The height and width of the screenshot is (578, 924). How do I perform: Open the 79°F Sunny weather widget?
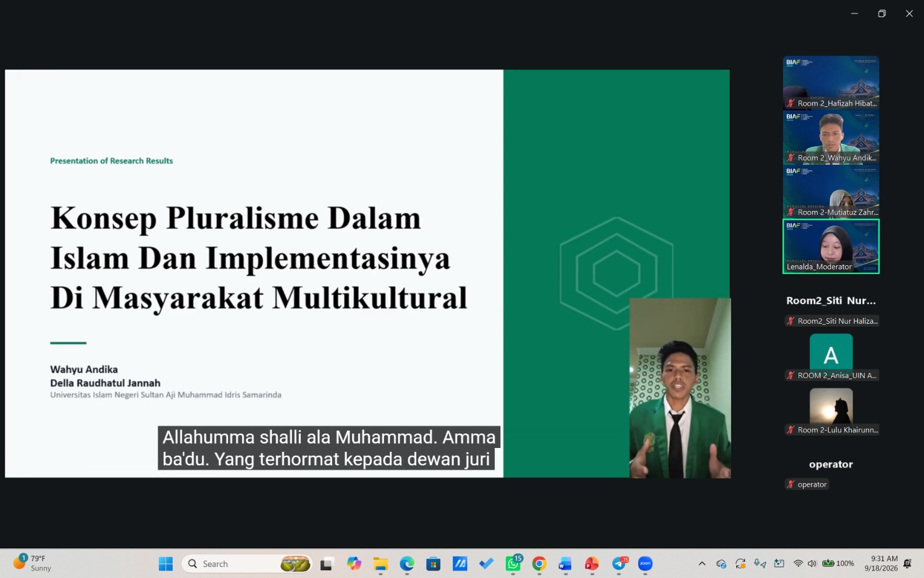coord(33,563)
